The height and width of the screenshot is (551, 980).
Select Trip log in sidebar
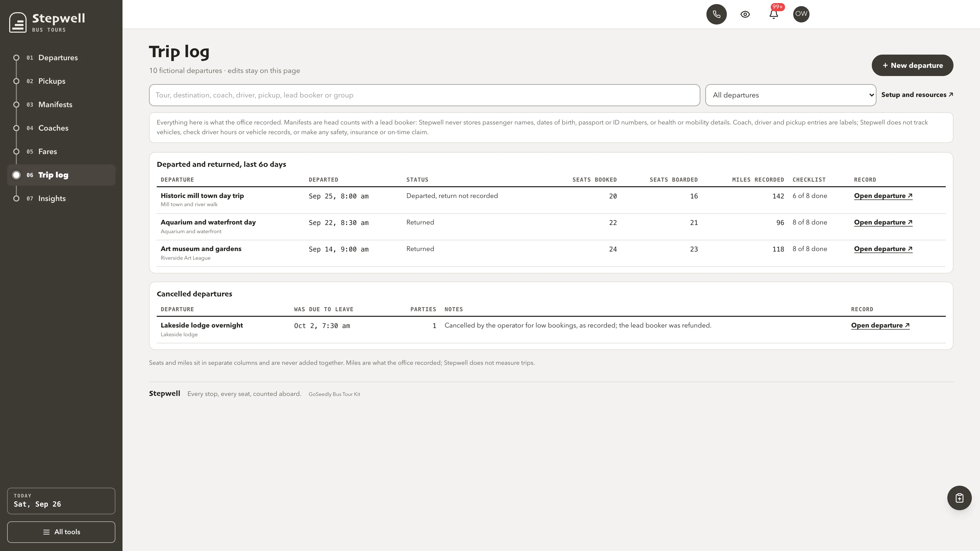[61, 175]
